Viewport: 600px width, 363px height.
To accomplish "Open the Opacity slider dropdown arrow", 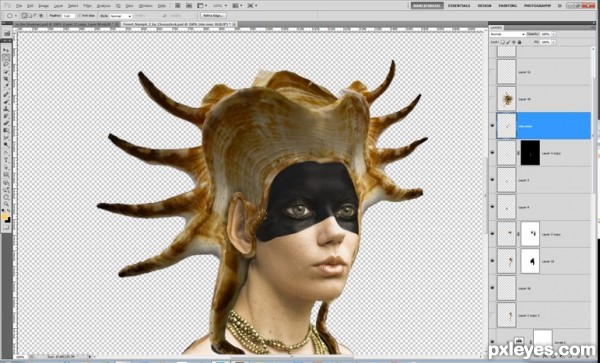I will 553,34.
